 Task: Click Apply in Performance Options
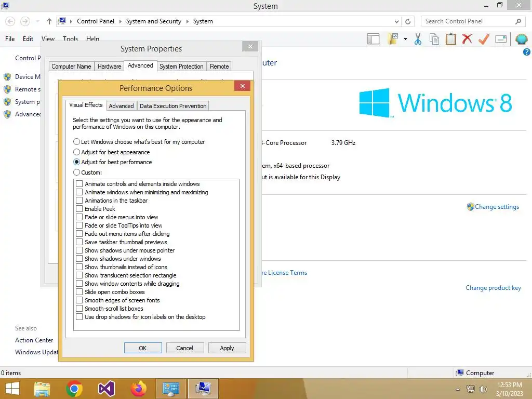coord(227,348)
